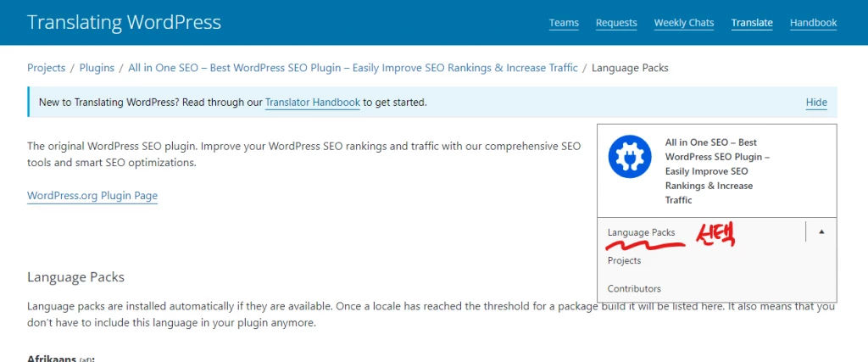Click the plugin title text in sidebar box

[x=717, y=171]
